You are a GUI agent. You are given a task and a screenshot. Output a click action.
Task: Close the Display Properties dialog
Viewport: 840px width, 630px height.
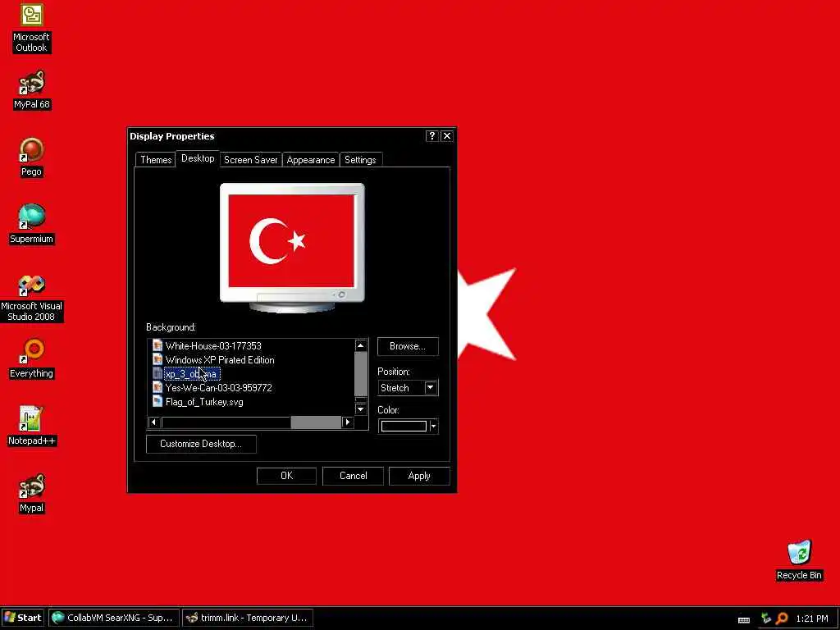[447, 136]
